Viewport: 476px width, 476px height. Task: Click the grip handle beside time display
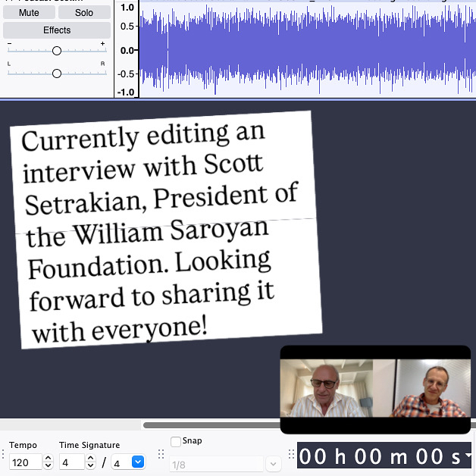290,455
